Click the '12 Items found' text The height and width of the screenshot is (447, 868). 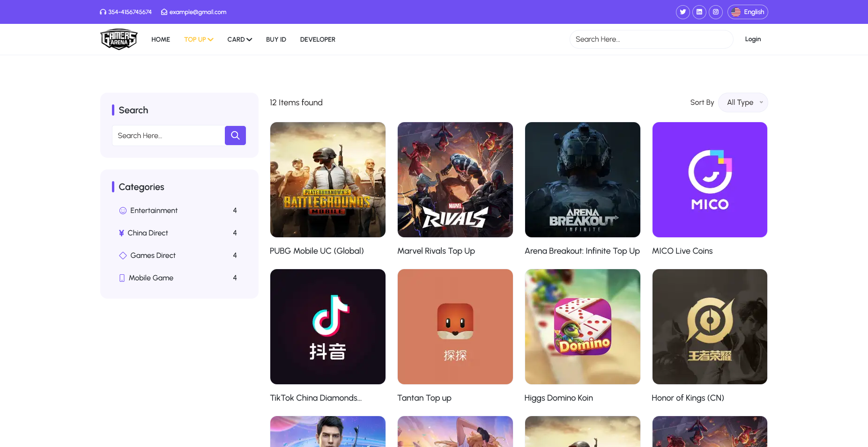[x=296, y=103]
